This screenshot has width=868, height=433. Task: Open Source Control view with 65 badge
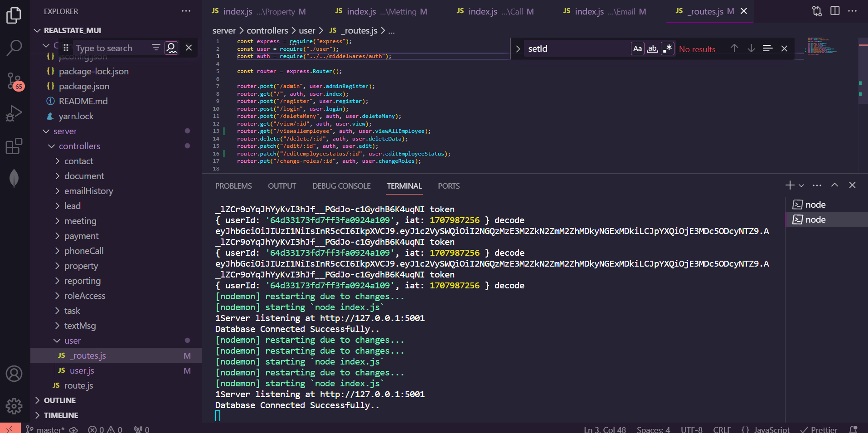pyautogui.click(x=14, y=81)
